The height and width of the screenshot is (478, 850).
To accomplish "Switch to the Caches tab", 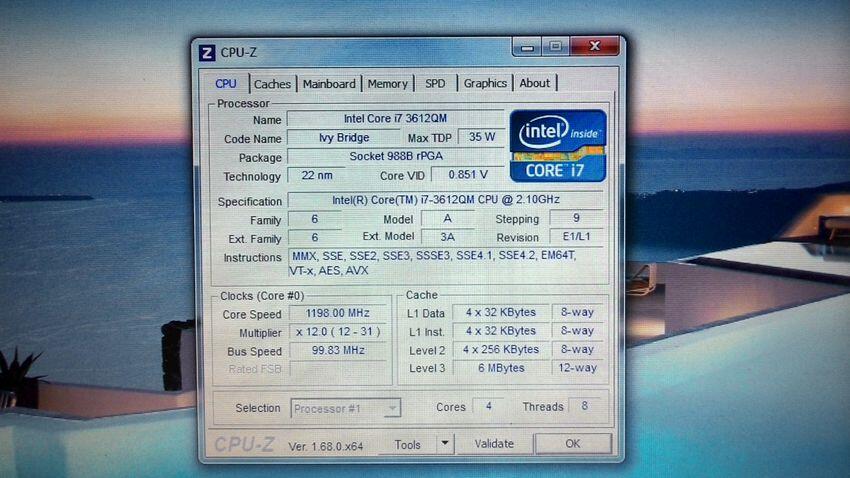I will (273, 84).
